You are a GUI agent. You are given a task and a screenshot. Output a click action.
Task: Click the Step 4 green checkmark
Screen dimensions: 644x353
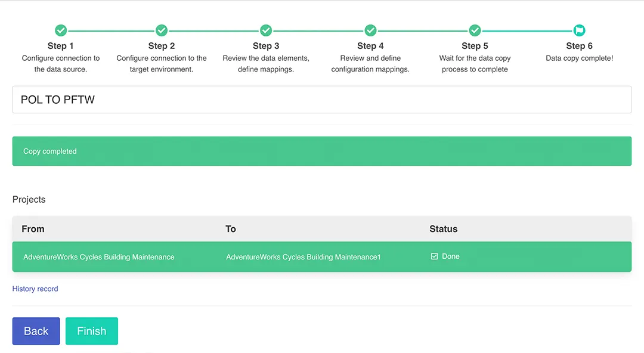370,30
